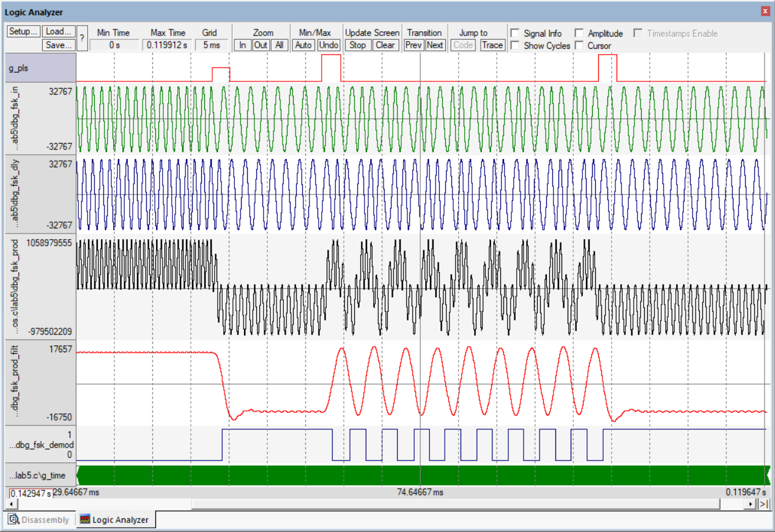This screenshot has width=775, height=532.
Task: Go to the Prev transition
Action: point(414,45)
